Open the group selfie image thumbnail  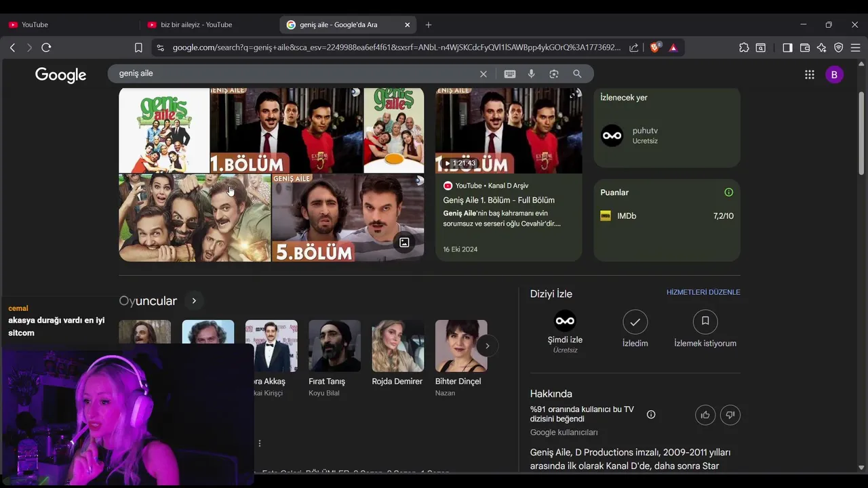[x=195, y=218]
